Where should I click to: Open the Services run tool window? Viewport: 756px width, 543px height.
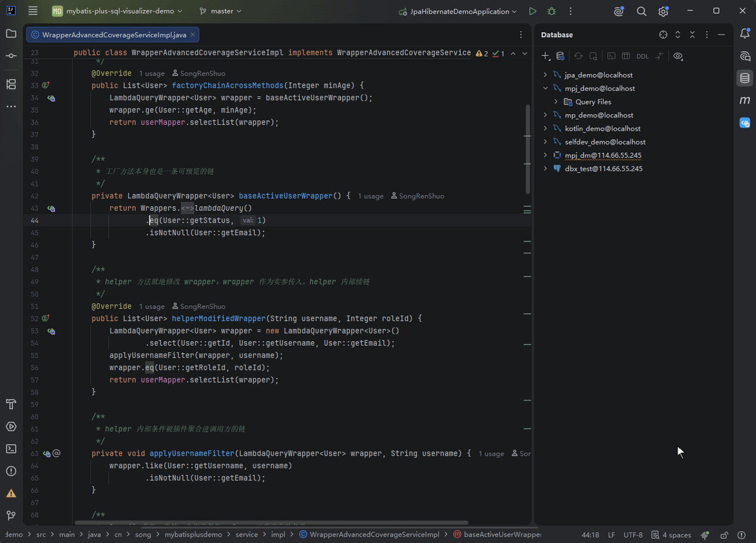click(x=11, y=426)
